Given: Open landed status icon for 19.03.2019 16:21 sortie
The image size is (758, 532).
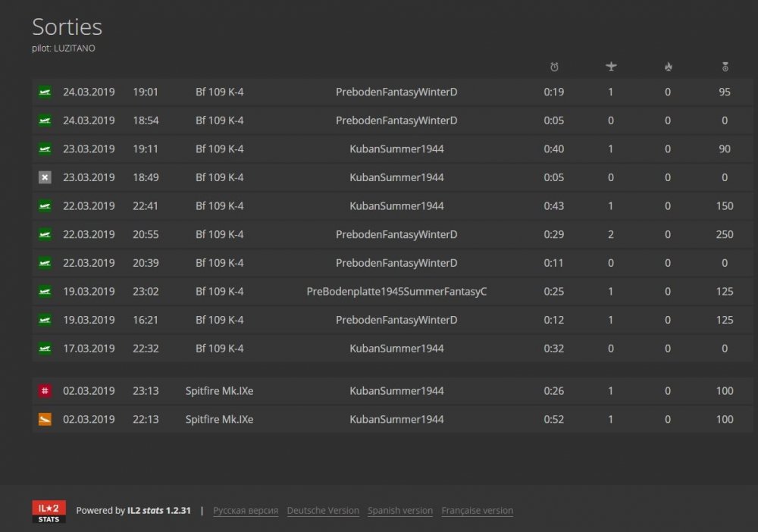Looking at the screenshot, I should (x=45, y=320).
